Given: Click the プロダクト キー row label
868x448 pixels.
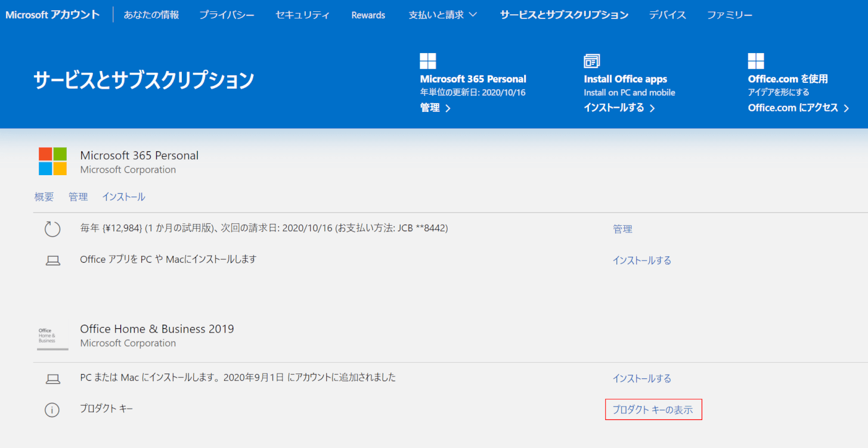Looking at the screenshot, I should click(x=107, y=409).
